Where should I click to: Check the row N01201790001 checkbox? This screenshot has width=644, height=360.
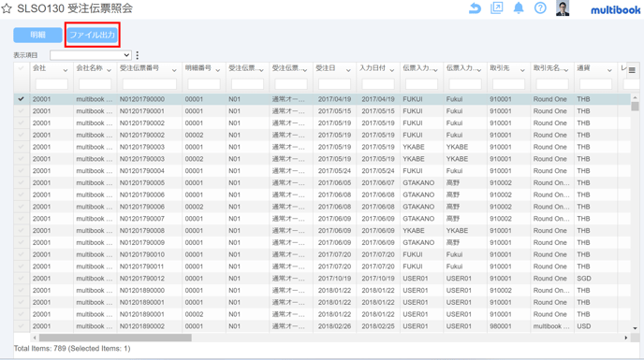pyautogui.click(x=21, y=111)
